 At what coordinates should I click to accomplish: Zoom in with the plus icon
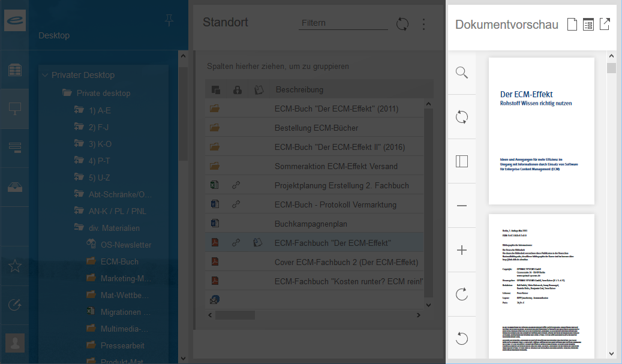point(461,250)
